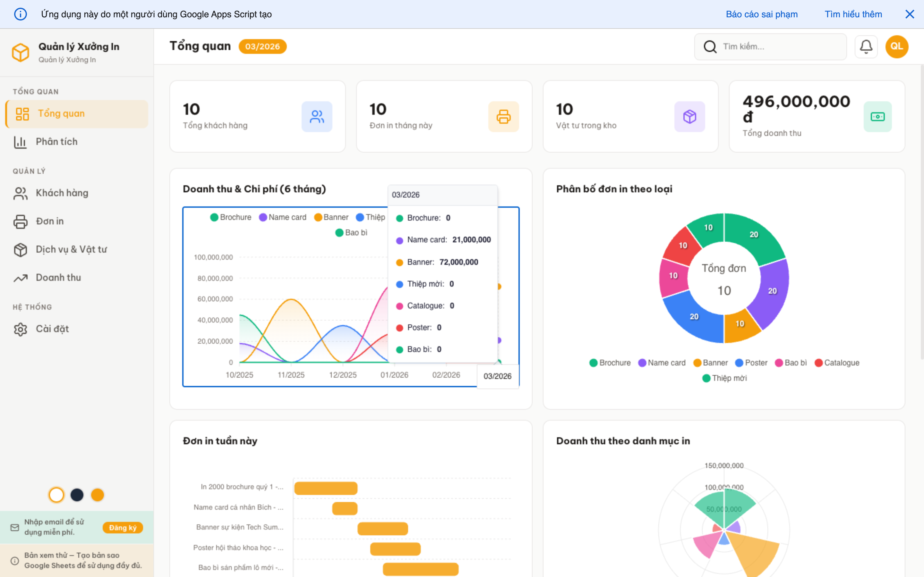Click the customers icon on Tổng khách hàng card
924x577 pixels.
click(x=317, y=117)
